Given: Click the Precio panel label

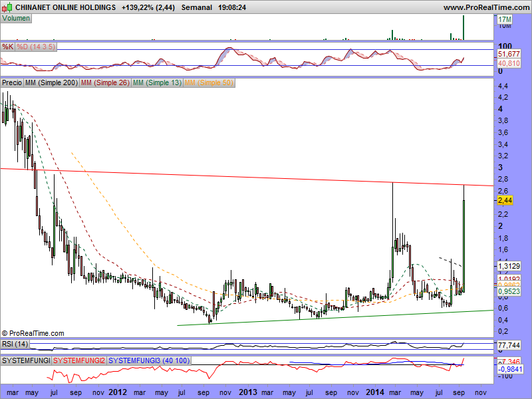Looking at the screenshot, I should pos(12,82).
